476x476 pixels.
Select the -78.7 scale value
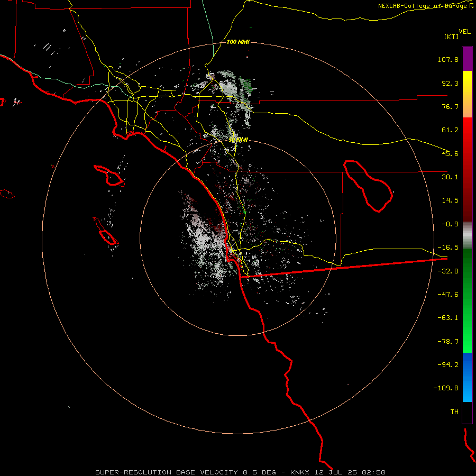click(x=448, y=342)
